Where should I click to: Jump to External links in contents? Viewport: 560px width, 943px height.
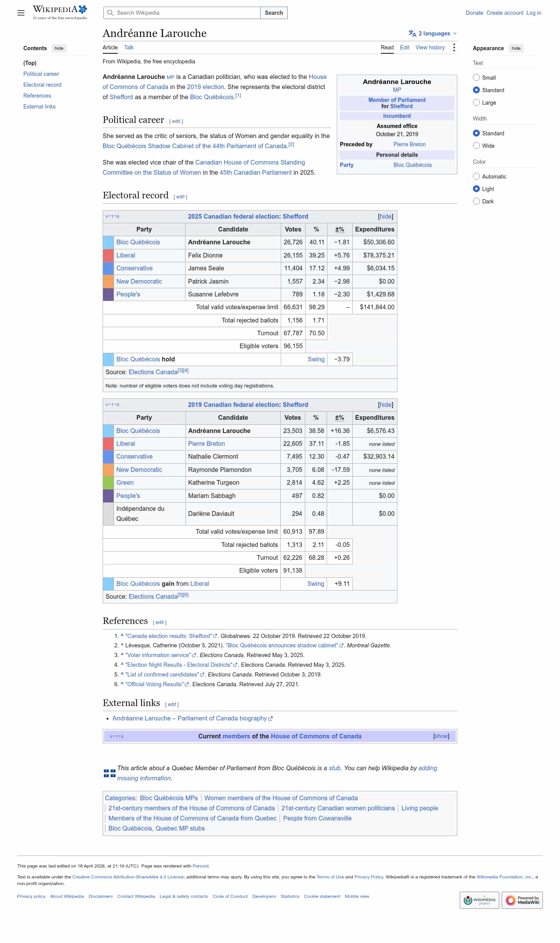(x=39, y=107)
